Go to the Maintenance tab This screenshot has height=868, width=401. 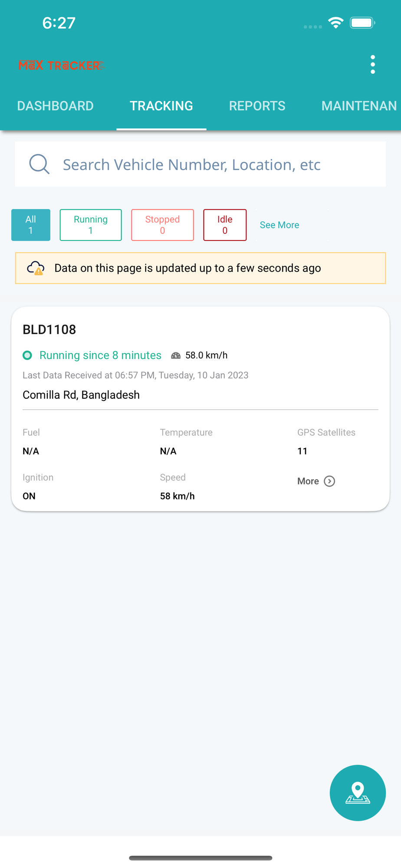[x=358, y=106]
